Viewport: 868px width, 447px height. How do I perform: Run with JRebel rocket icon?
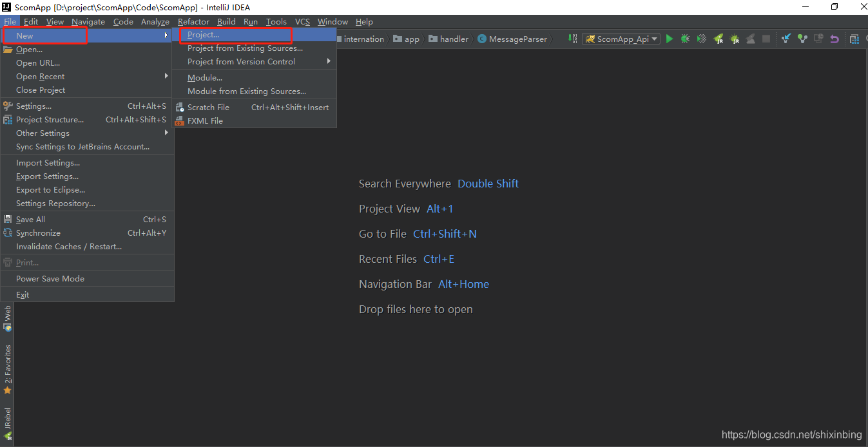coord(719,39)
